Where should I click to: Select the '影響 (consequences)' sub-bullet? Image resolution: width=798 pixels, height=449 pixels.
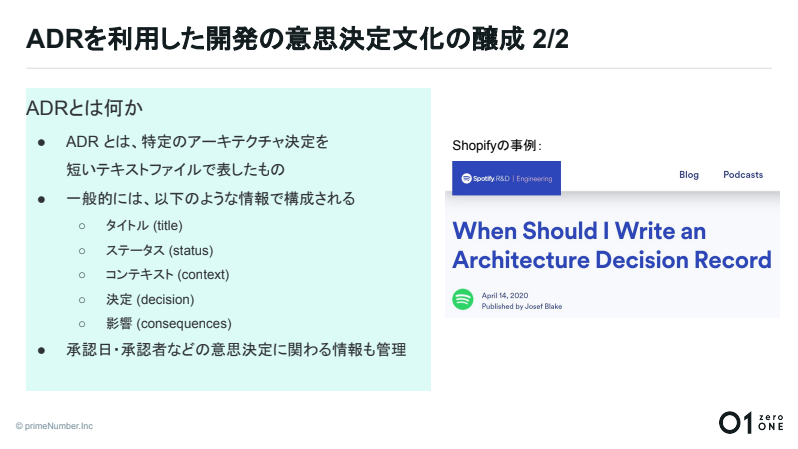168,323
